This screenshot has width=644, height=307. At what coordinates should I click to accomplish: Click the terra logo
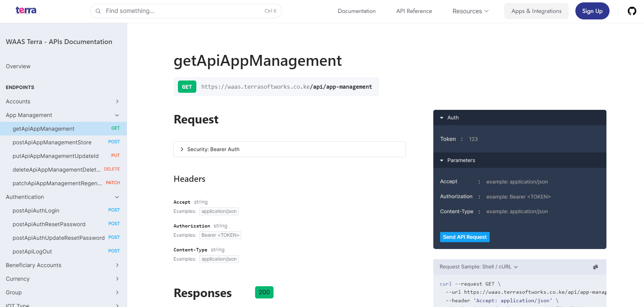(x=26, y=11)
